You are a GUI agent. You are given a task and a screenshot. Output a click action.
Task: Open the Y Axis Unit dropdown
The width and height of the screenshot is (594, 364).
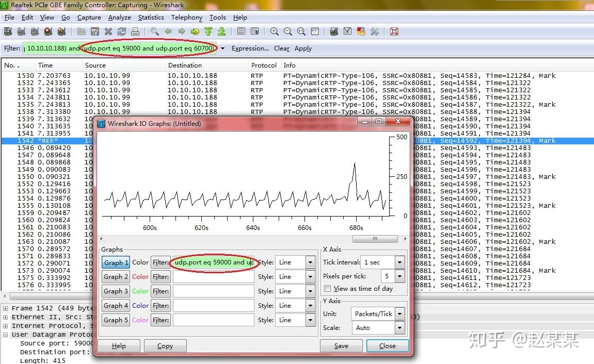click(399, 313)
